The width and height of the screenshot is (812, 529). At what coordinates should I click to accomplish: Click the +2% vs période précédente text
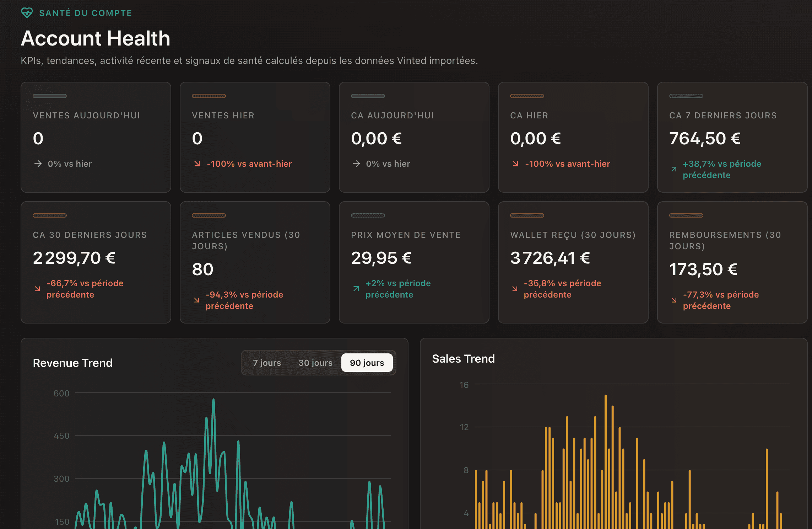(x=398, y=289)
